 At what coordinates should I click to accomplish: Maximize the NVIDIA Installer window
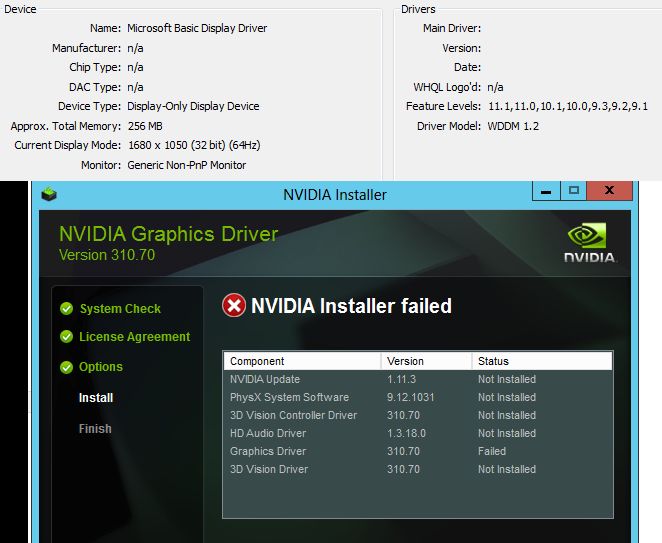[x=573, y=190]
